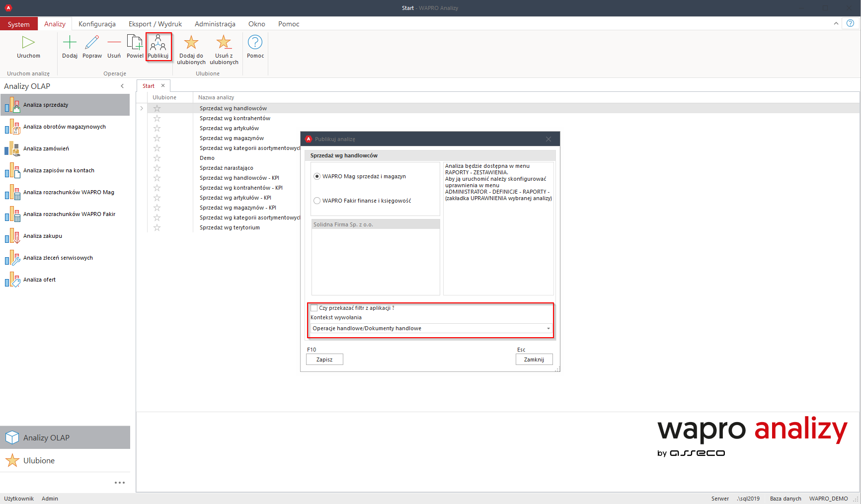Close the Publikuj analizę dialog
This screenshot has width=861, height=504.
548,139
